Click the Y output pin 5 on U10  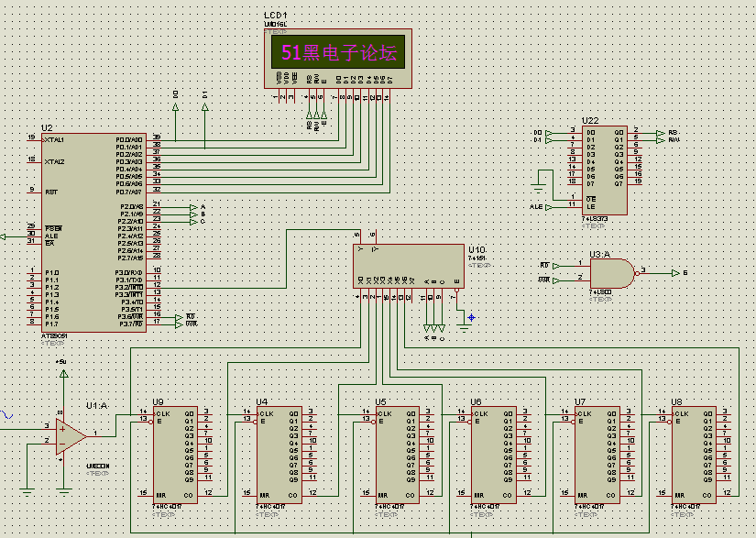pos(361,236)
